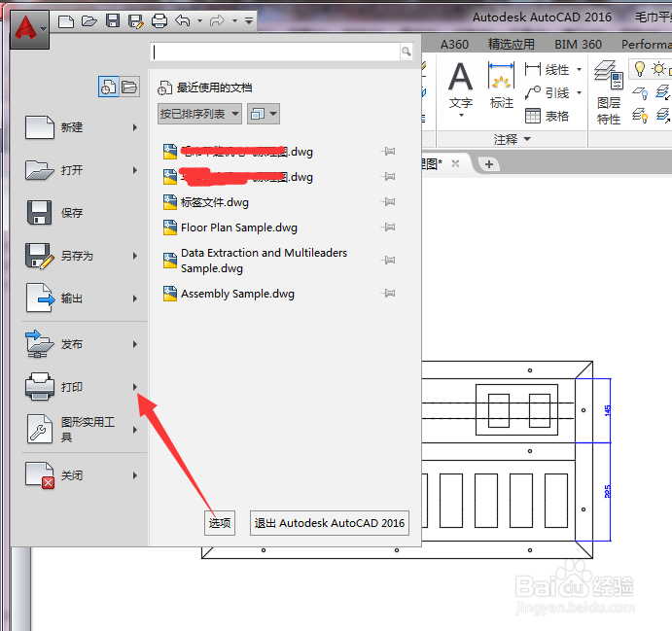The image size is (672, 631).
Task: Select the 另存为 menu item
Action: coord(82,256)
